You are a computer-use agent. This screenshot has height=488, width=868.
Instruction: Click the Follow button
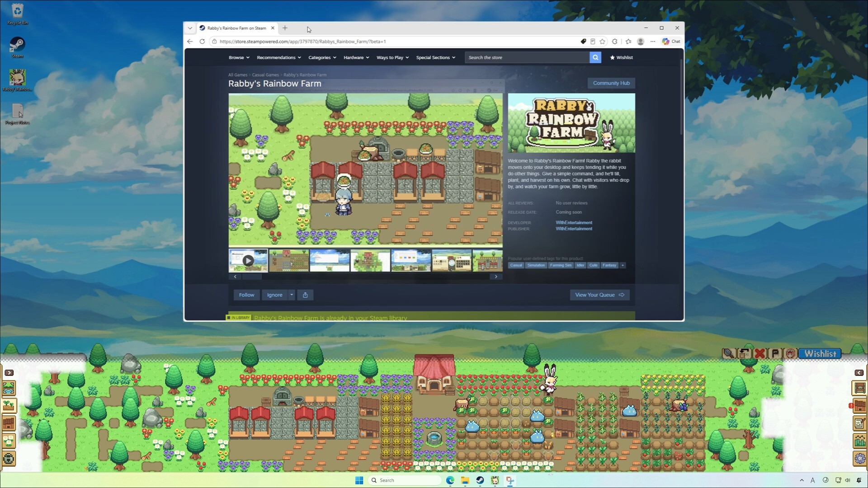pyautogui.click(x=247, y=295)
